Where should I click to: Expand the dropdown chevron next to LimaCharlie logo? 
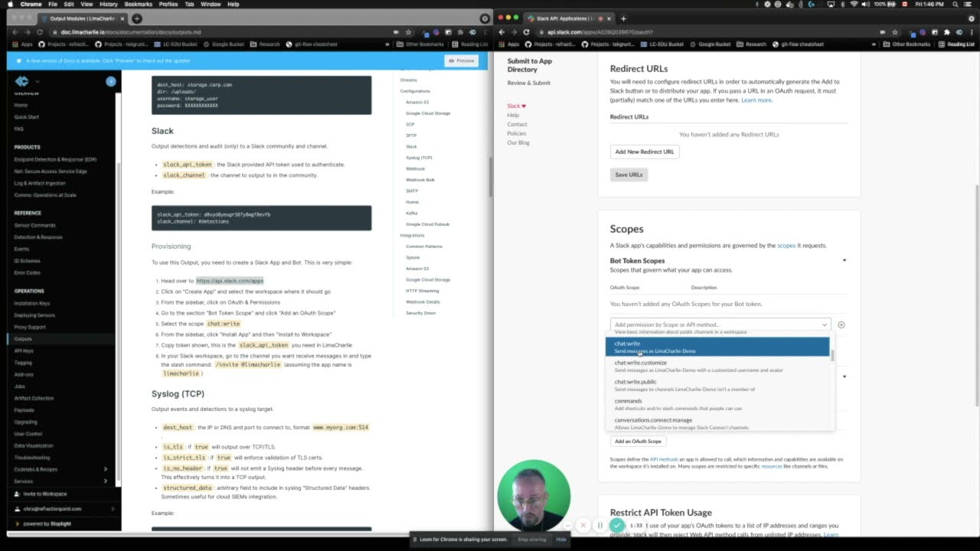[x=37, y=81]
